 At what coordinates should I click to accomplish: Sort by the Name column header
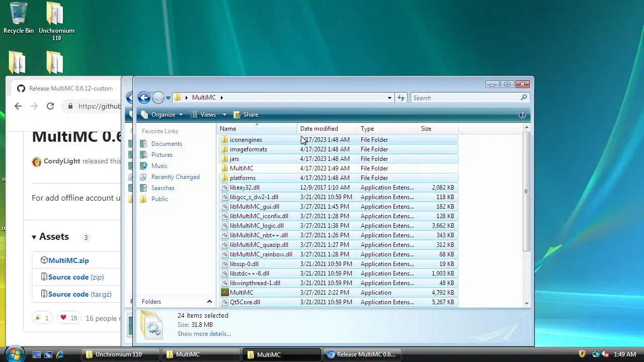tap(257, 129)
